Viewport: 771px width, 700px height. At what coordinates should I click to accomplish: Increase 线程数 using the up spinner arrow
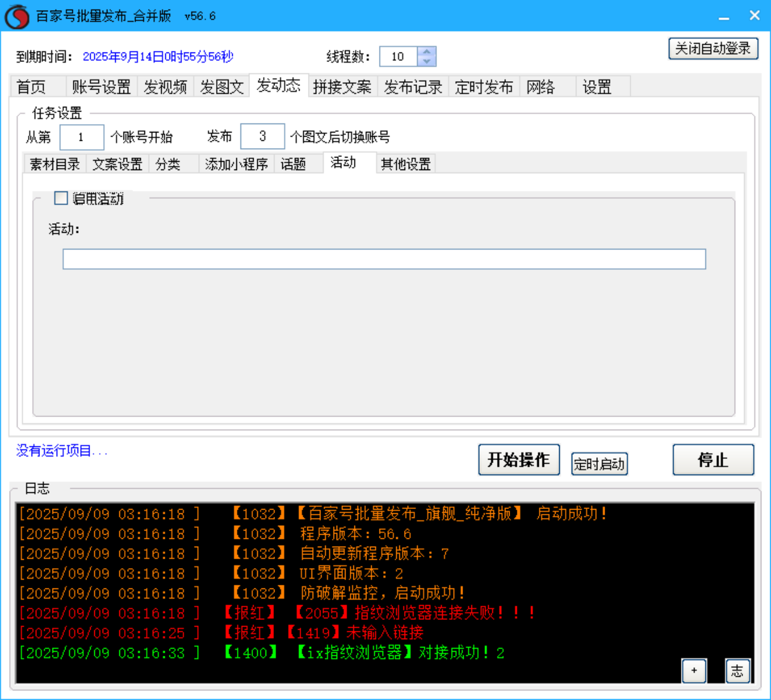[x=427, y=52]
